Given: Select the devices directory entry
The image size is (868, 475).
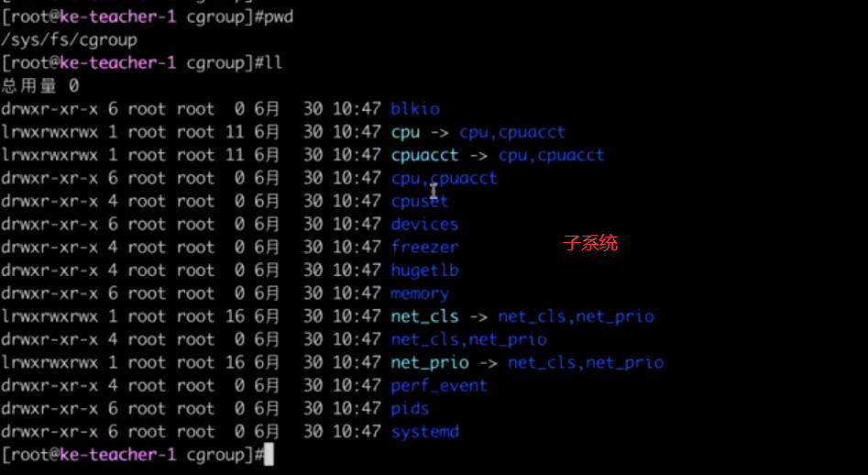Looking at the screenshot, I should click(424, 225).
